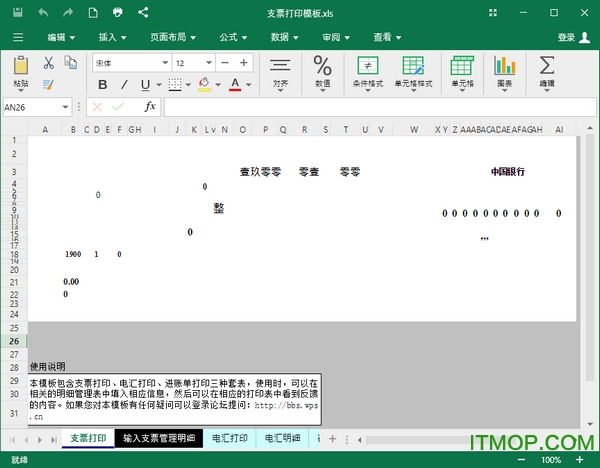Open the 审阅 menu
This screenshot has height=468, width=600.
tap(336, 37)
